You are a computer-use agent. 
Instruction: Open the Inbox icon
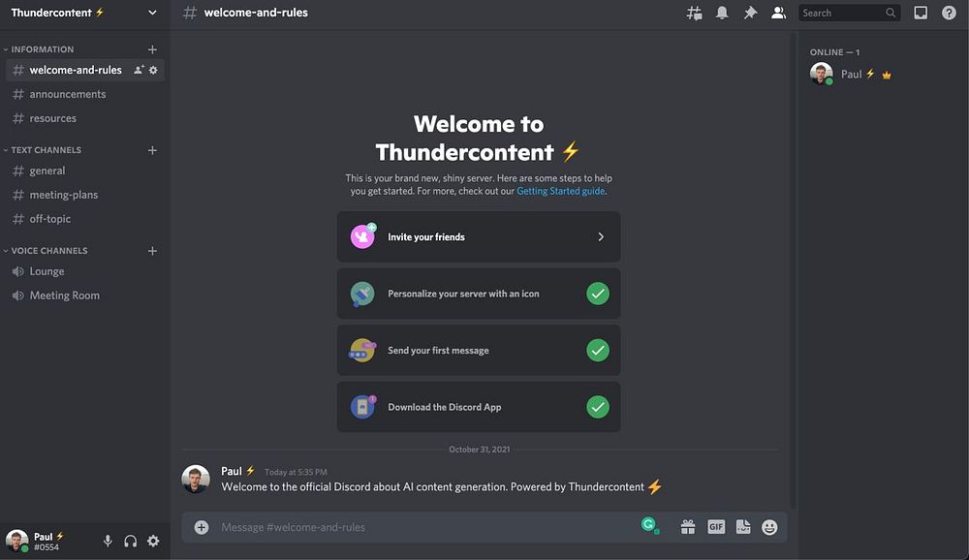click(x=921, y=13)
